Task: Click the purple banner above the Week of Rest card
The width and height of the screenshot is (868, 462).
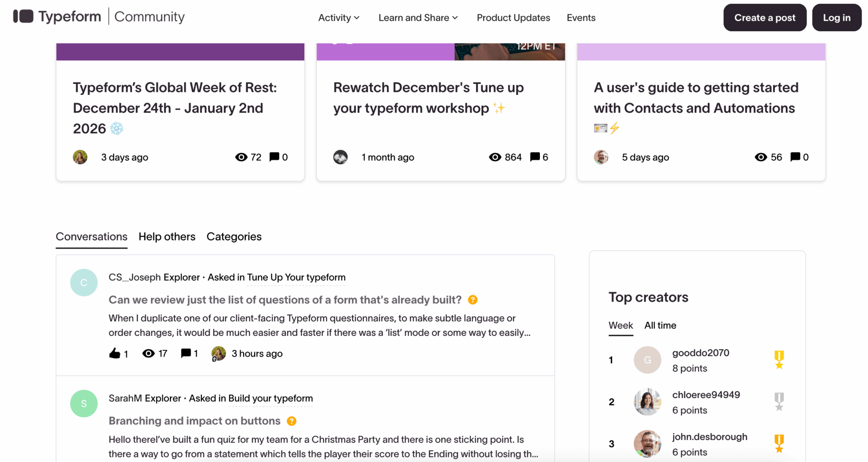Action: click(180, 51)
